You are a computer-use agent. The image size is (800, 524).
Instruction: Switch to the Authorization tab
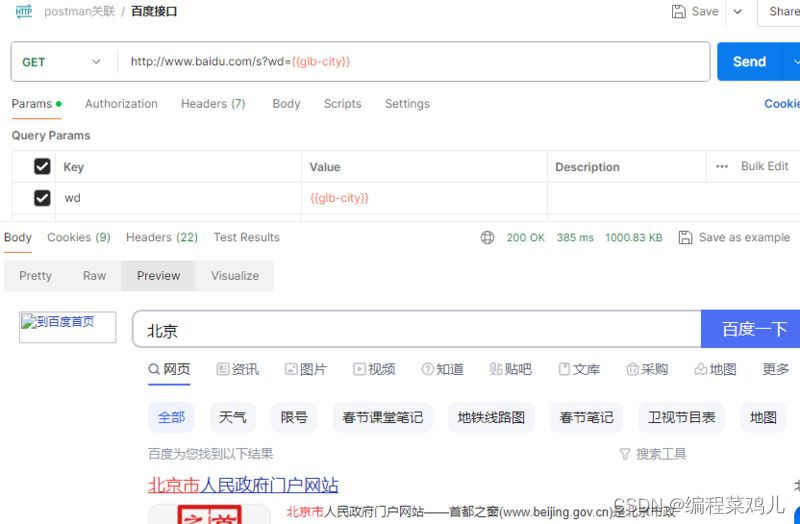point(121,104)
